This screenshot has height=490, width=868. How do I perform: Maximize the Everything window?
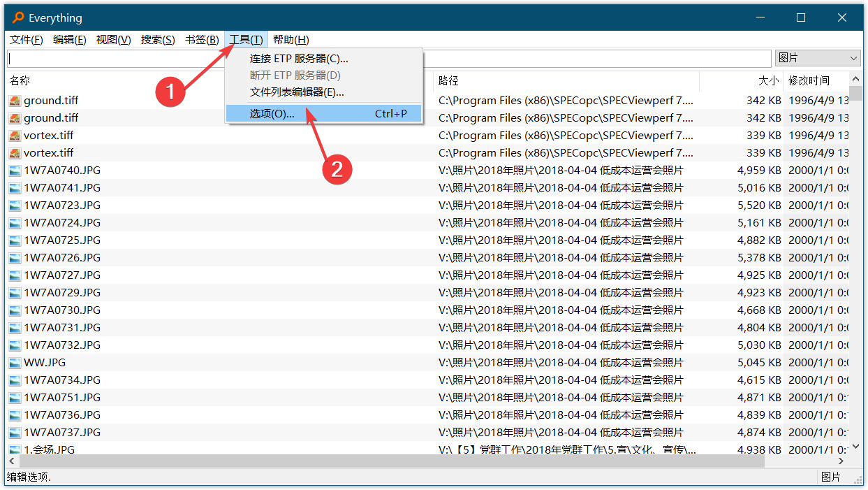pyautogui.click(x=801, y=17)
